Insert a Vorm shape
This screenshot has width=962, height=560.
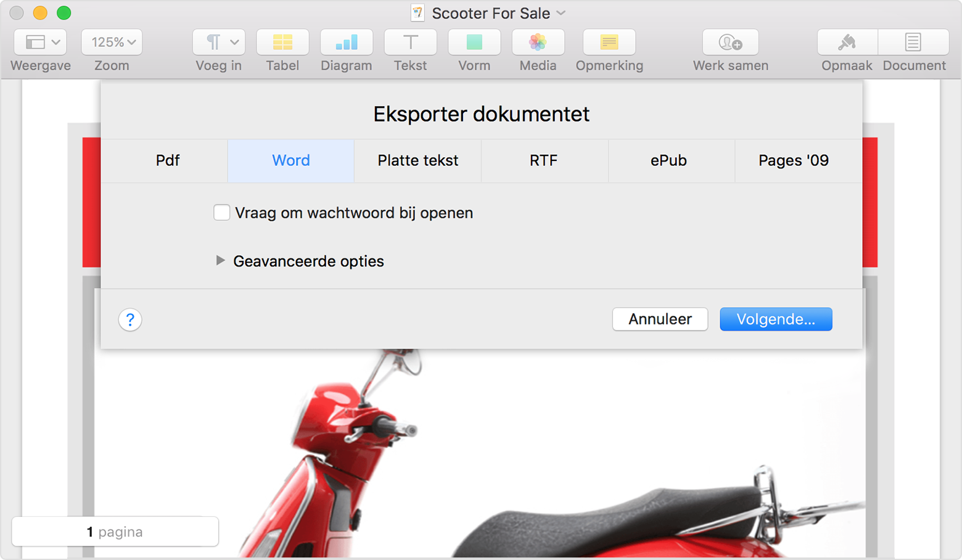pyautogui.click(x=474, y=42)
